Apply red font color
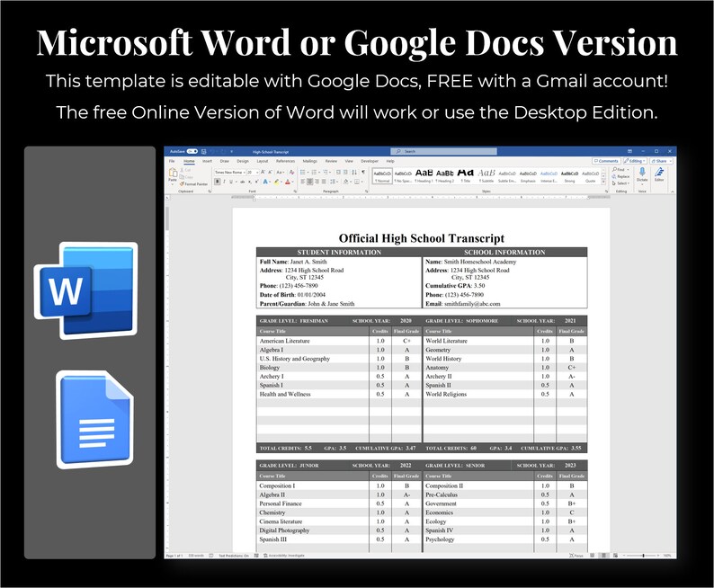Image resolution: width=714 pixels, height=588 pixels. pos(288,182)
